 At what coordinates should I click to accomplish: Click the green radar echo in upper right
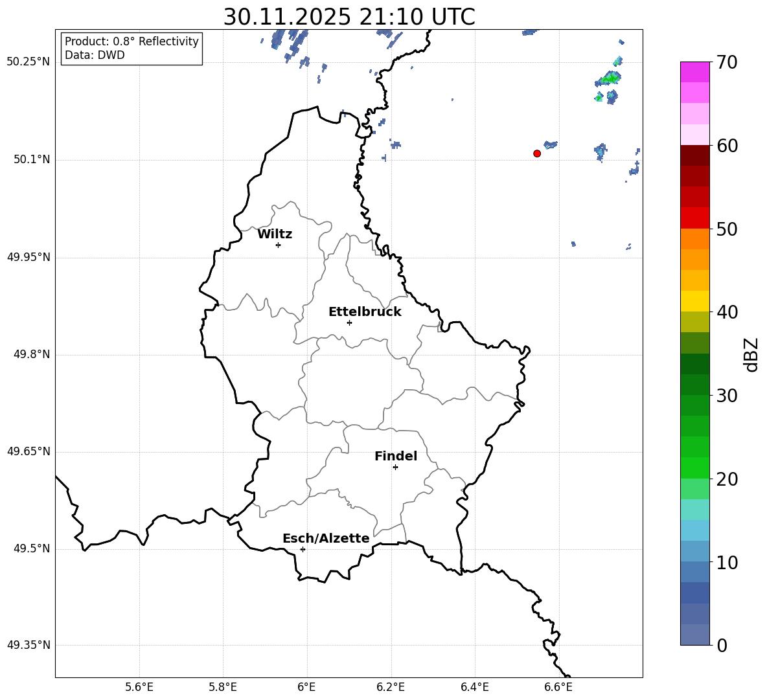609,78
